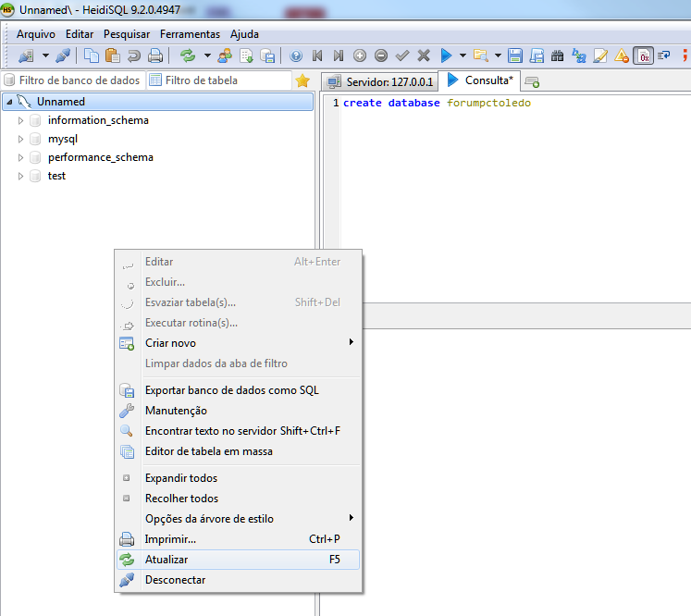Click the Copy icon in toolbar
The height and width of the screenshot is (616, 691).
(x=93, y=55)
